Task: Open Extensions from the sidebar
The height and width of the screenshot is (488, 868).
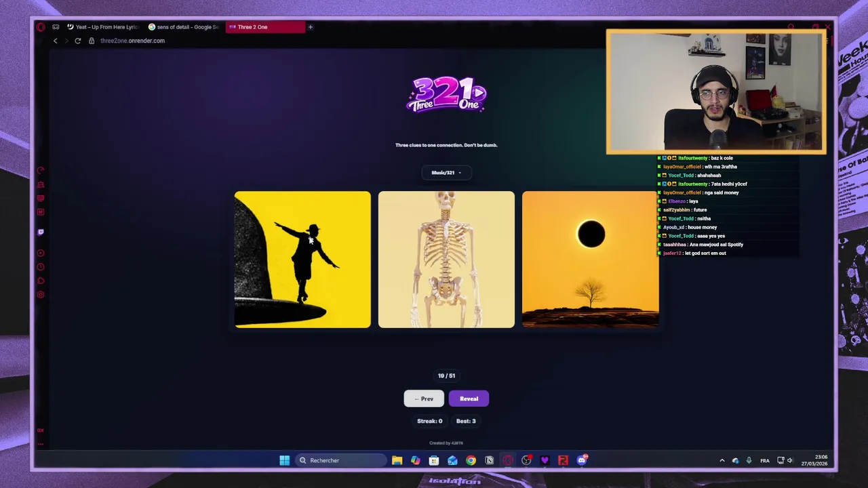Action: [x=41, y=281]
